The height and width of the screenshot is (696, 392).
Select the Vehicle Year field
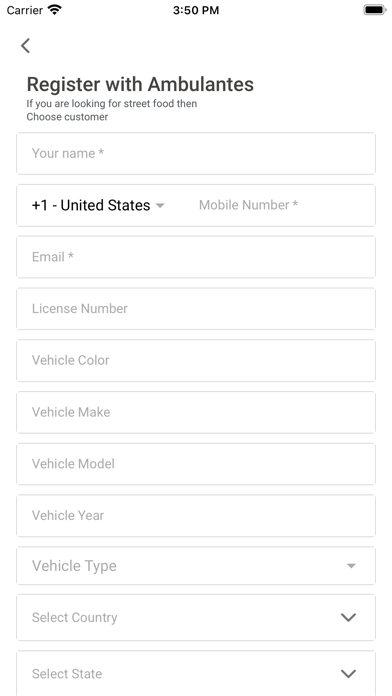click(x=196, y=516)
